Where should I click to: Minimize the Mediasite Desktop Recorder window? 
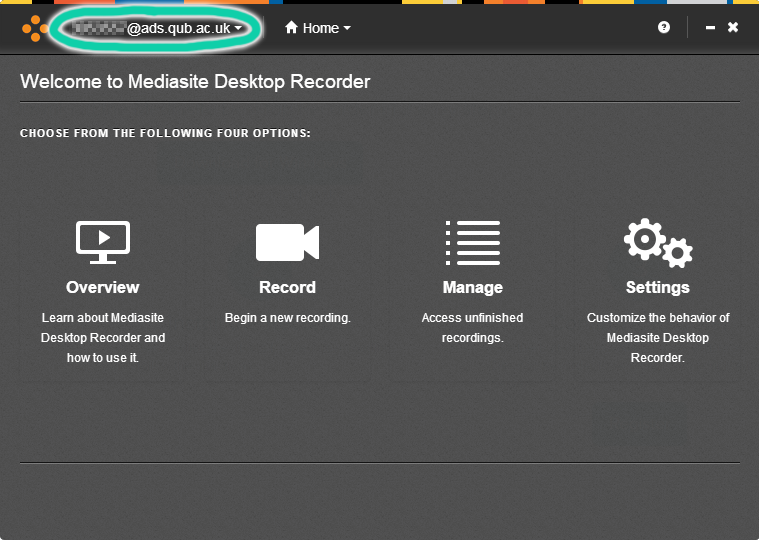coord(710,28)
